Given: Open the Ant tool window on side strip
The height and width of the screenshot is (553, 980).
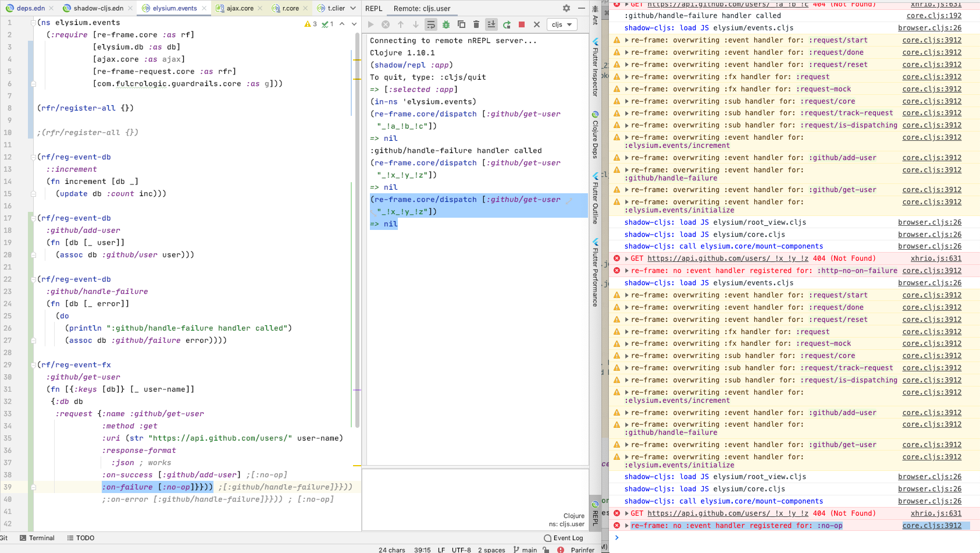Looking at the screenshot, I should coord(595,15).
